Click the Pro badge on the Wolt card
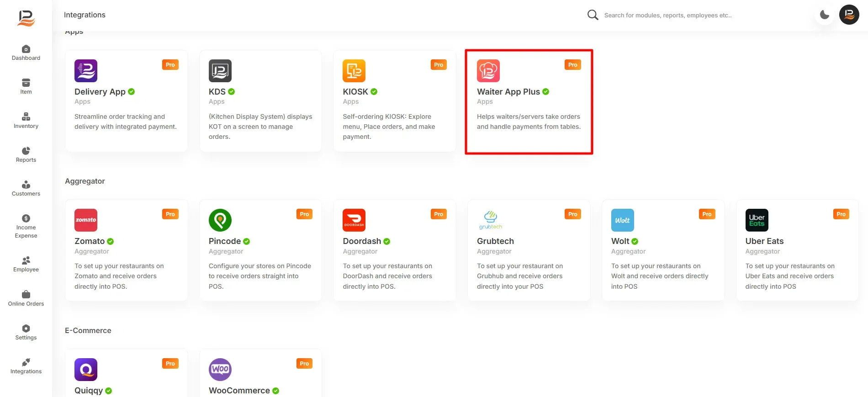 click(707, 214)
